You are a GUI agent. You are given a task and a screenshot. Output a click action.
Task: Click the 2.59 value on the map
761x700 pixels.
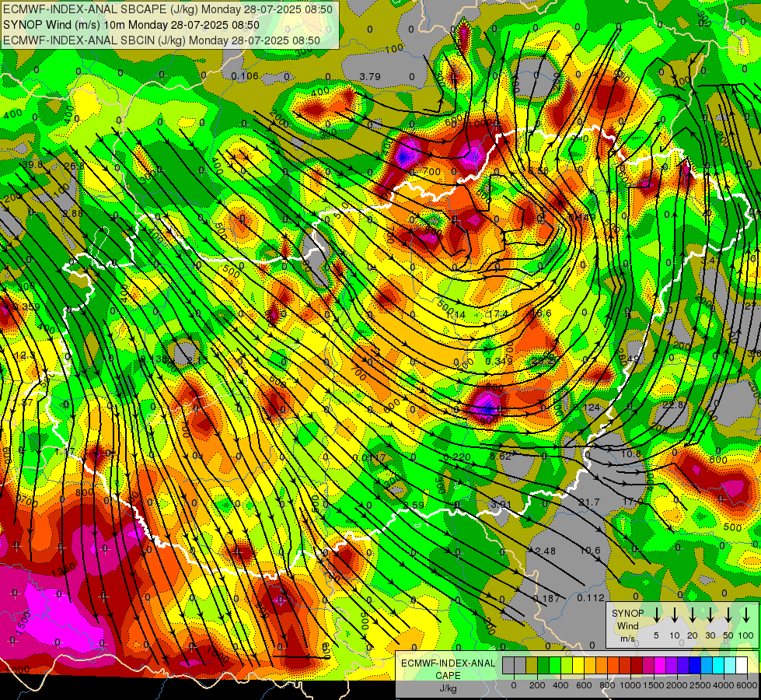[414, 505]
